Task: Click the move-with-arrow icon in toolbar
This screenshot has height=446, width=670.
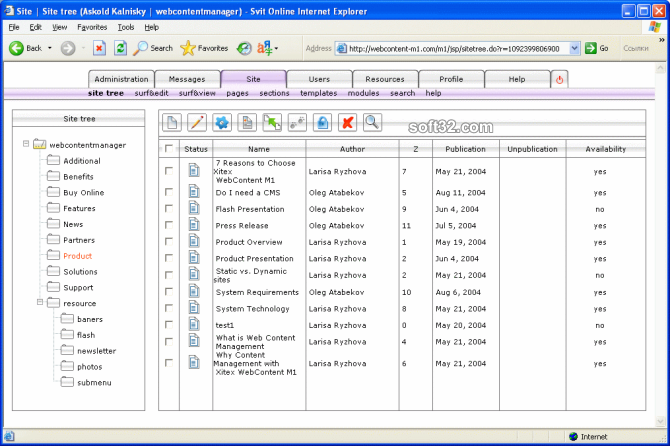Action: (x=272, y=123)
